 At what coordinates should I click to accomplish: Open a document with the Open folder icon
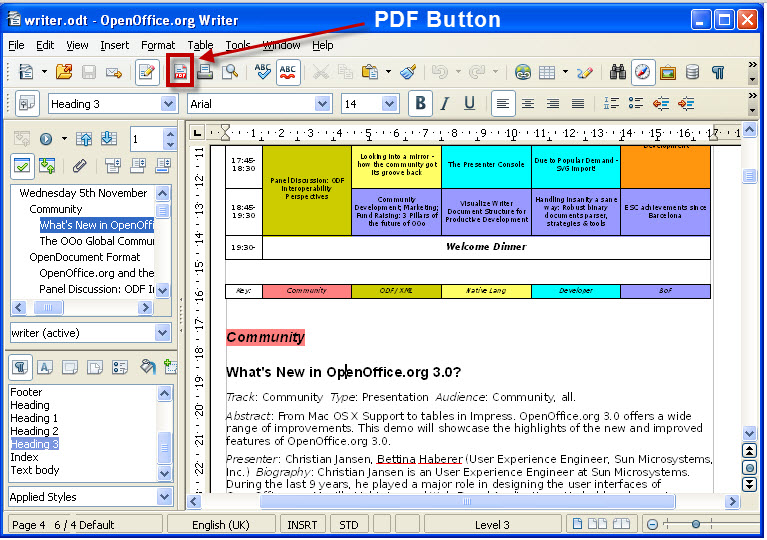64,72
